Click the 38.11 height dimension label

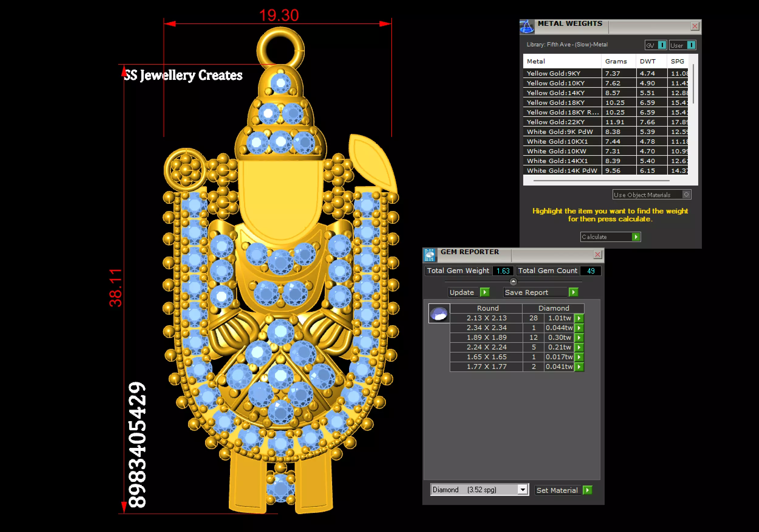tap(115, 288)
